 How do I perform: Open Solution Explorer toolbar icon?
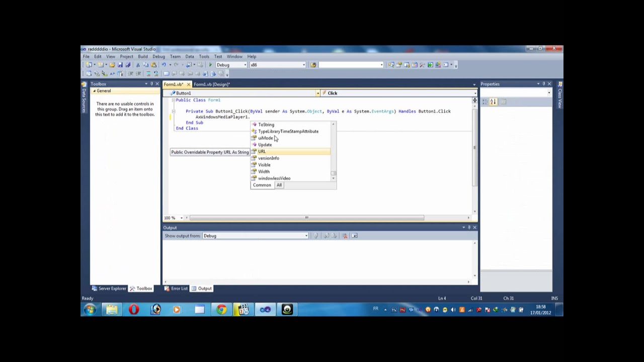(x=391, y=65)
